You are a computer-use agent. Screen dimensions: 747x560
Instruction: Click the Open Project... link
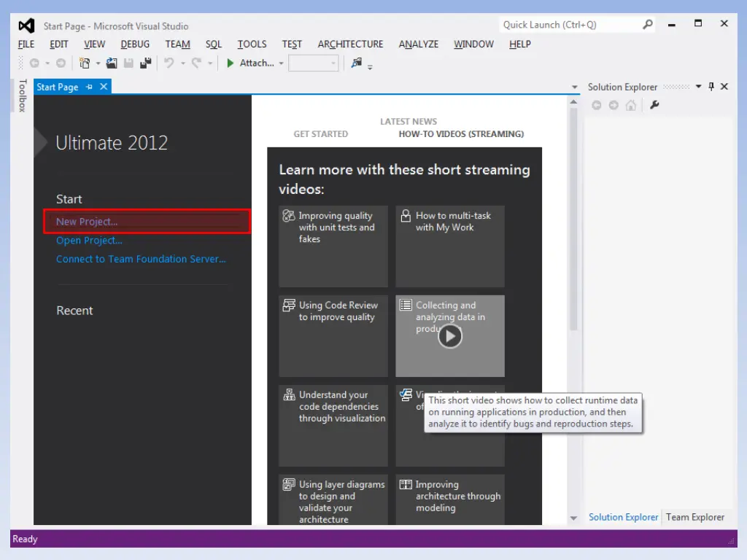click(x=89, y=241)
